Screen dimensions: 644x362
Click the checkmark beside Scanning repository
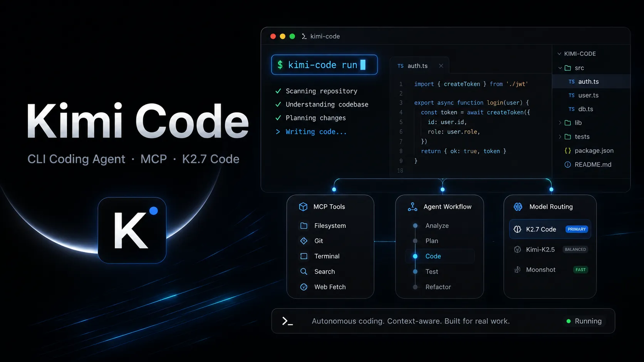278,91
